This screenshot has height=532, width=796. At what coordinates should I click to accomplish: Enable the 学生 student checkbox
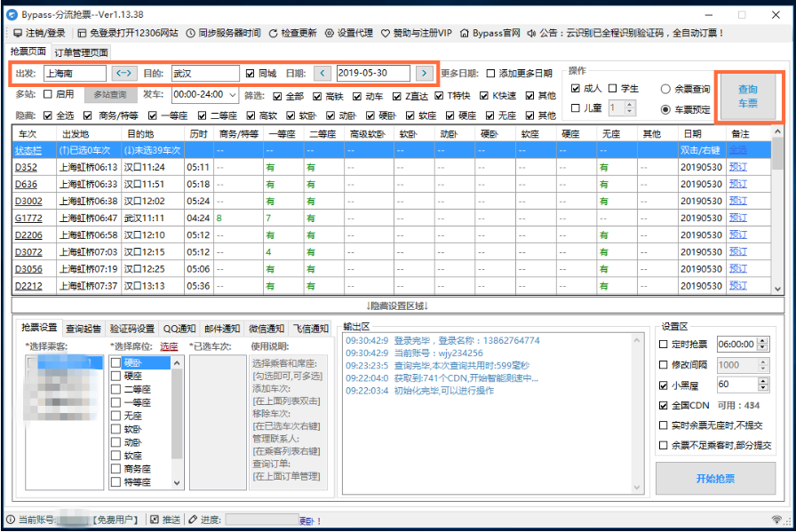613,89
